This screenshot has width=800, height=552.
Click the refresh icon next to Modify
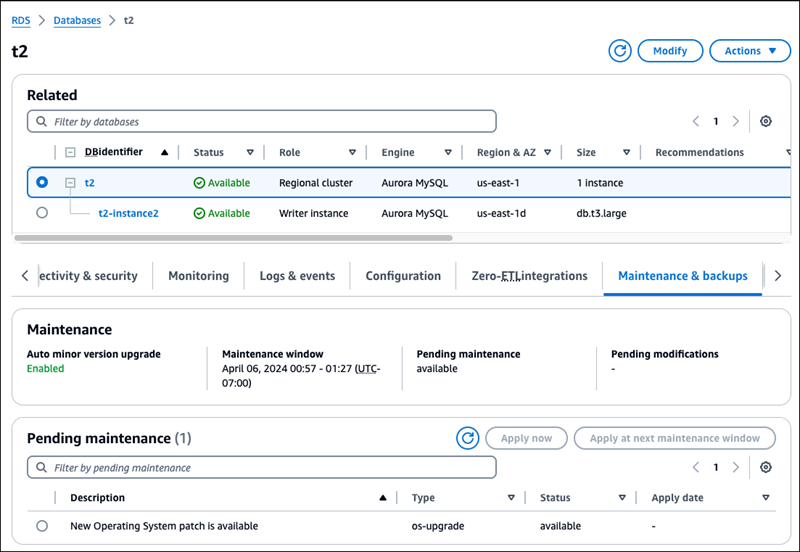[620, 51]
